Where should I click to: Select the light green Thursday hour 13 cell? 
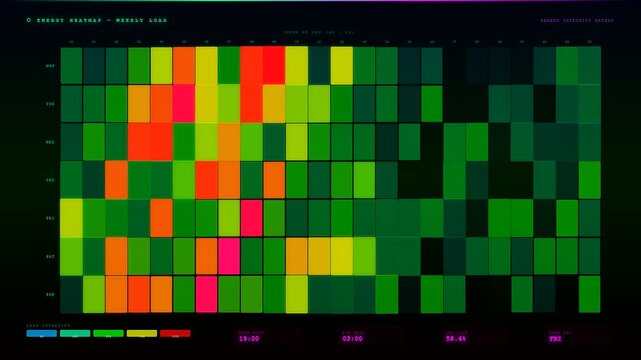[364, 180]
